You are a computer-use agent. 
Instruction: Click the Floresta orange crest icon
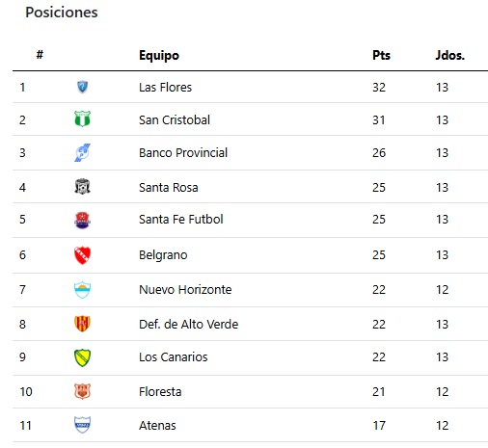[x=82, y=391]
